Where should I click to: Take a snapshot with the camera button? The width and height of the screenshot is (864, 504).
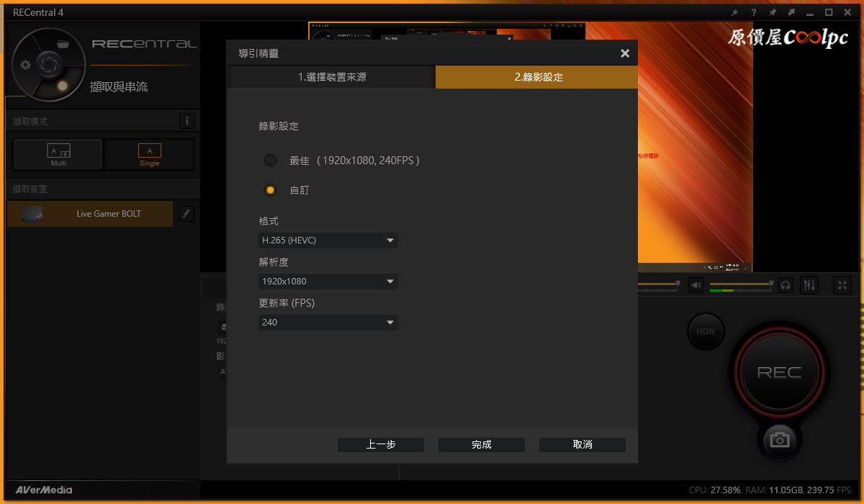click(x=779, y=439)
